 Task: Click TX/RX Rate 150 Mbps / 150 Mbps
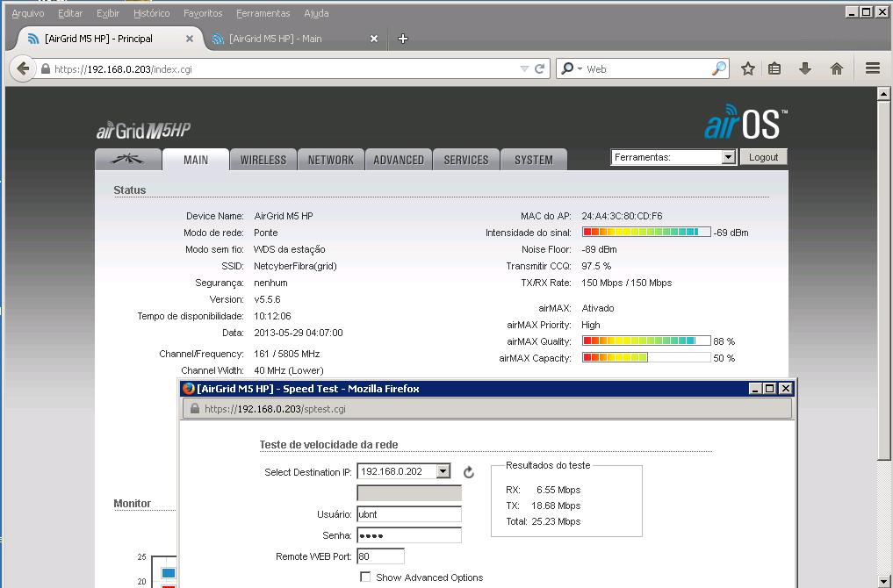(626, 283)
